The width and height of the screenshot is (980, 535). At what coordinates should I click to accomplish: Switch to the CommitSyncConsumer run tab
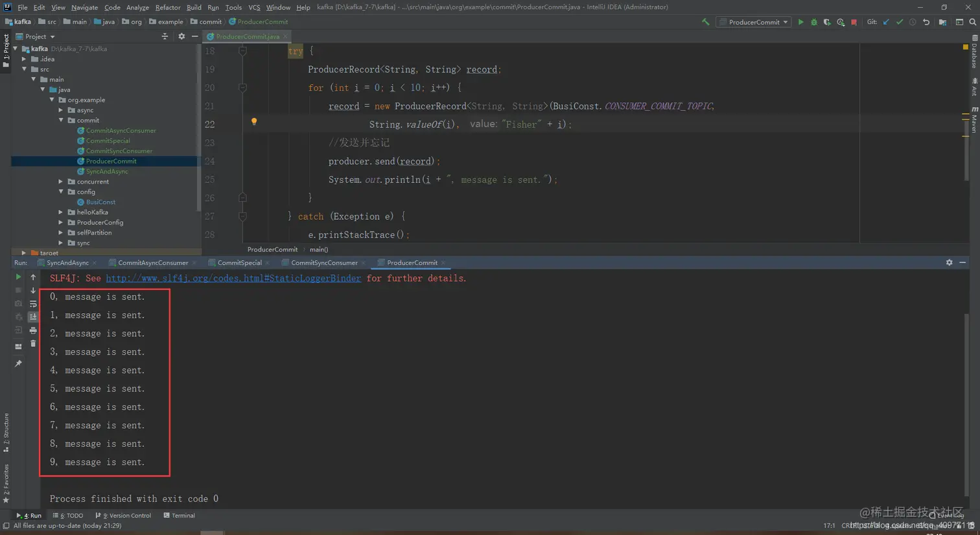click(x=324, y=263)
